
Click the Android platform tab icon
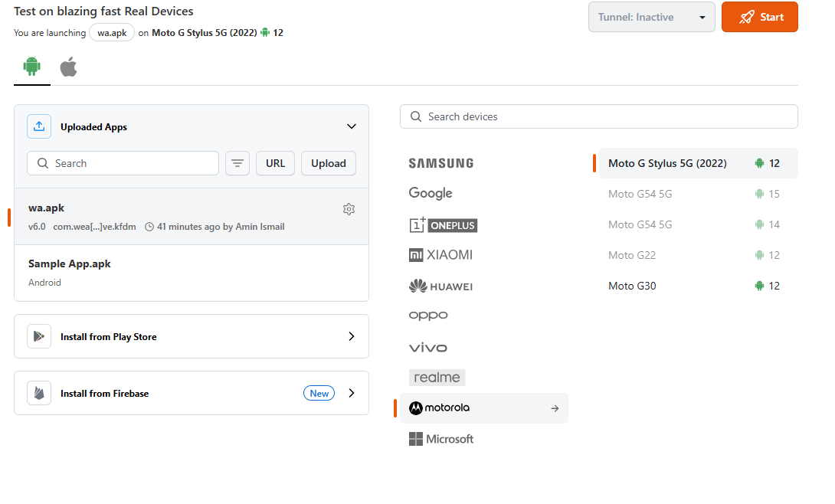(31, 67)
